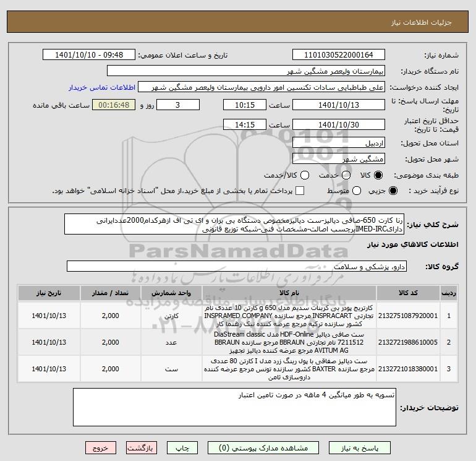Click the delivery province field اردبیل
This screenshot has width=476, height=461.
point(339,142)
